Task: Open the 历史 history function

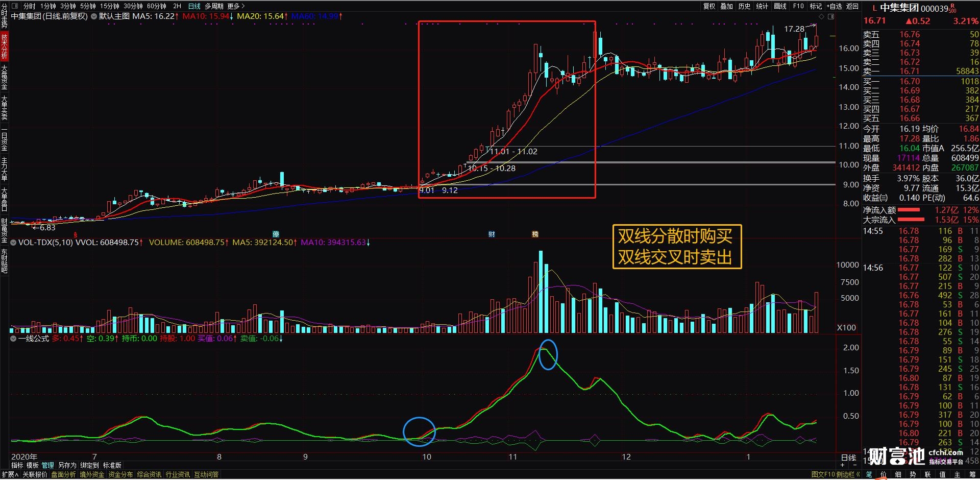Action: pyautogui.click(x=745, y=6)
